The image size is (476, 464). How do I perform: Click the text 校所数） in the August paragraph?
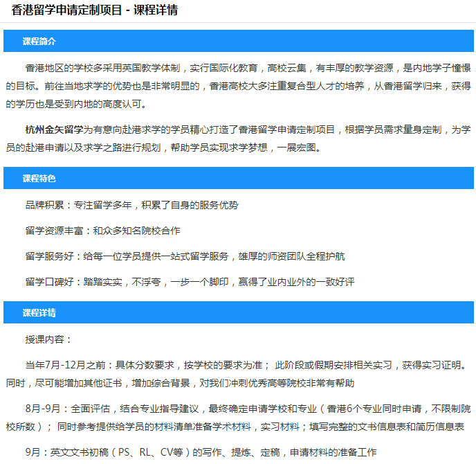25,427
